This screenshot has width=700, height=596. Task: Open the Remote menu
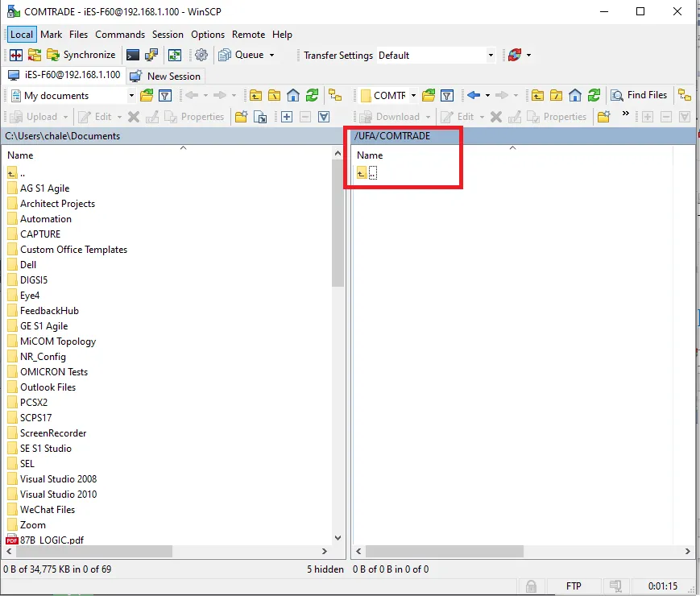click(x=248, y=35)
